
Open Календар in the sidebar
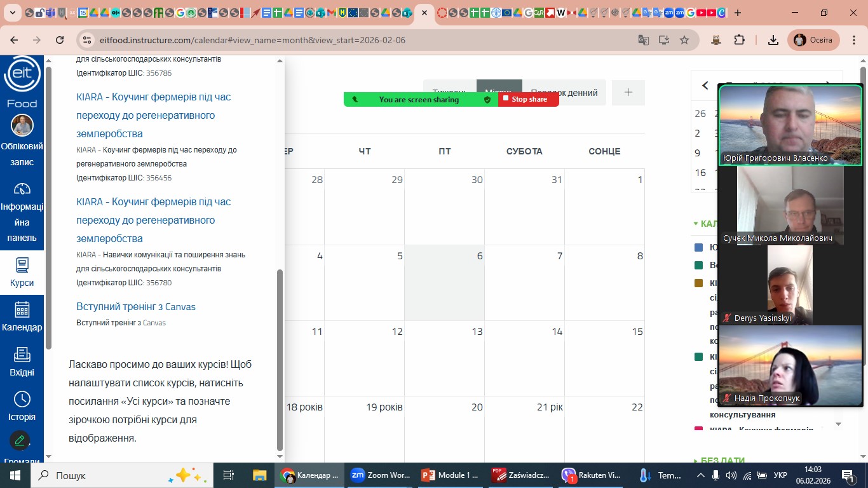tap(22, 317)
